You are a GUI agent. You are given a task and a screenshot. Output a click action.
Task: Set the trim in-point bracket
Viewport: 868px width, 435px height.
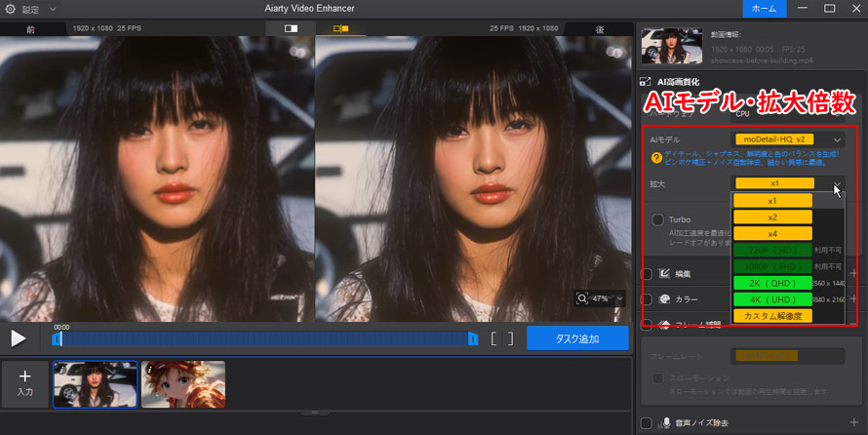[493, 338]
